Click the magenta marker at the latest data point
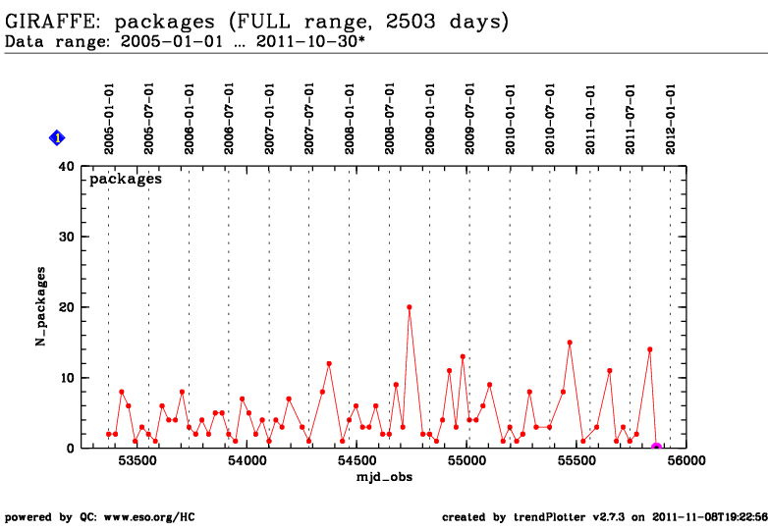Screen dimensions: 768x532 [x=656, y=448]
